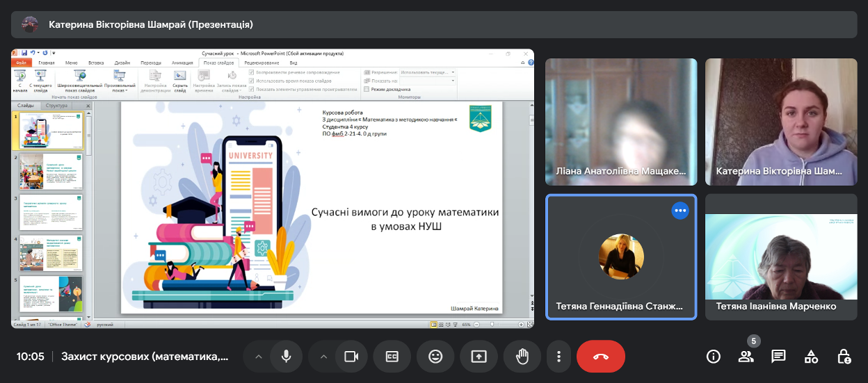The height and width of the screenshot is (383, 868).
Task: Select Тетяна Іванівна Марченко video tile
Action: point(780,257)
